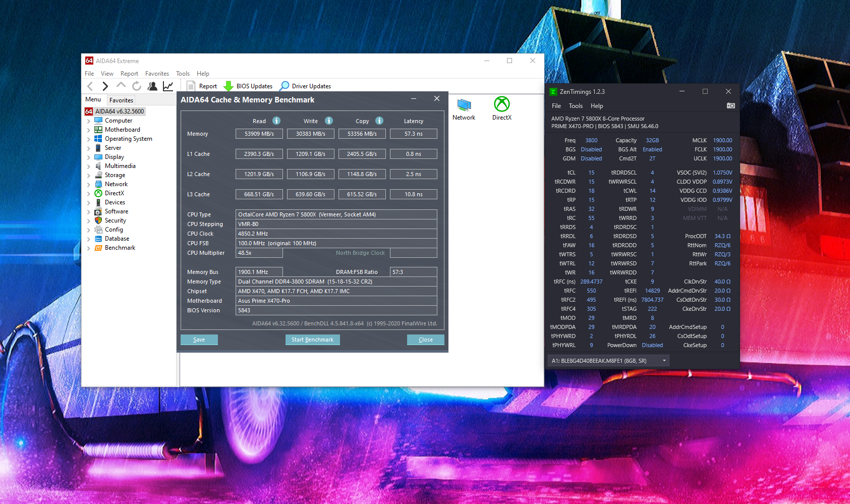Select Software in the AIDA64 tree
The height and width of the screenshot is (504, 850).
click(117, 211)
